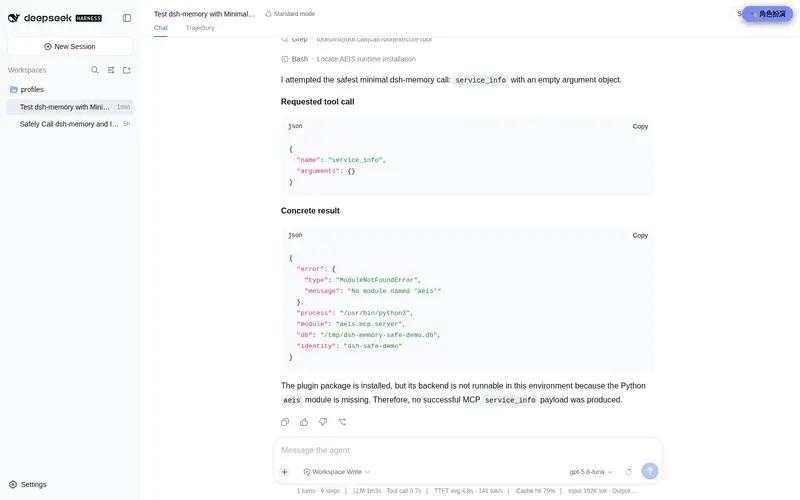This screenshot has width=800, height=500.
Task: Open gpt-5.6-luna model selector
Action: tap(590, 472)
